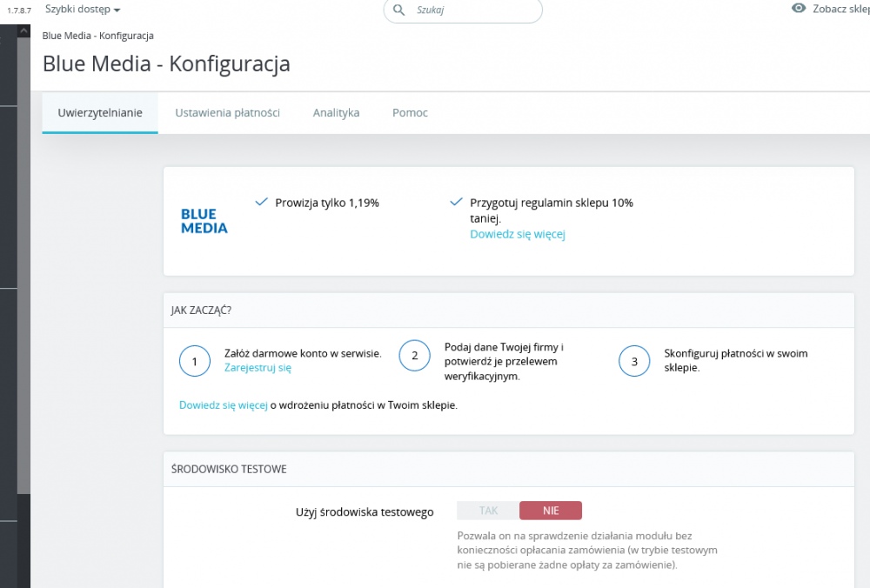Enable the test environment by clicking TAK
Image resolution: width=870 pixels, height=588 pixels.
point(487,510)
